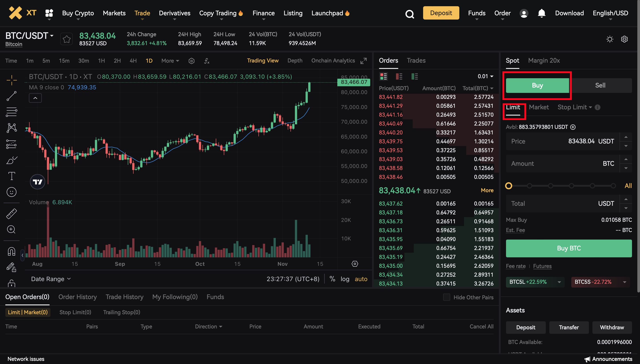This screenshot has height=364, width=640.
Task: Open the Direction filter dropdown
Action: pos(208,326)
